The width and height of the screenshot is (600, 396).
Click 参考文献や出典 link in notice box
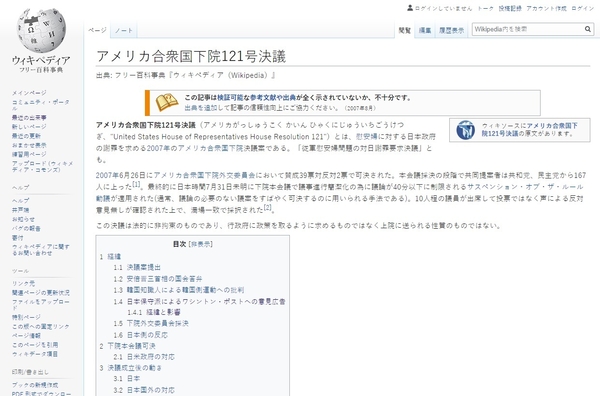pos(273,98)
